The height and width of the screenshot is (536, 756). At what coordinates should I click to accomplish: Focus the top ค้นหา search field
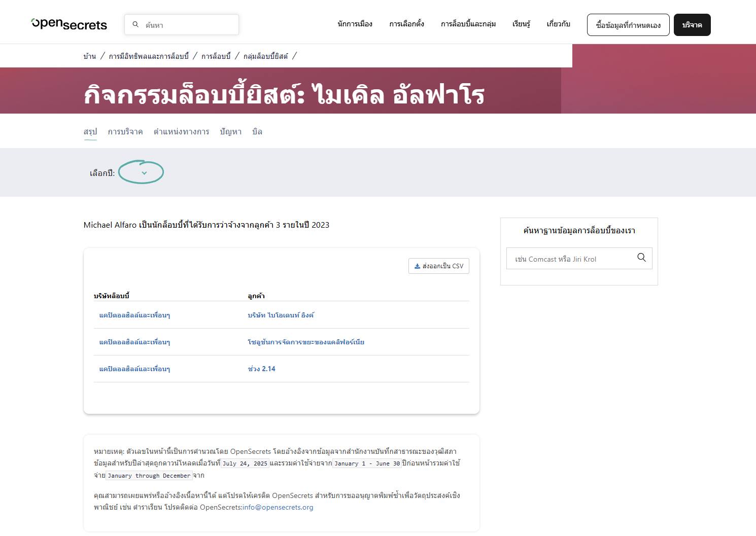pyautogui.click(x=182, y=24)
